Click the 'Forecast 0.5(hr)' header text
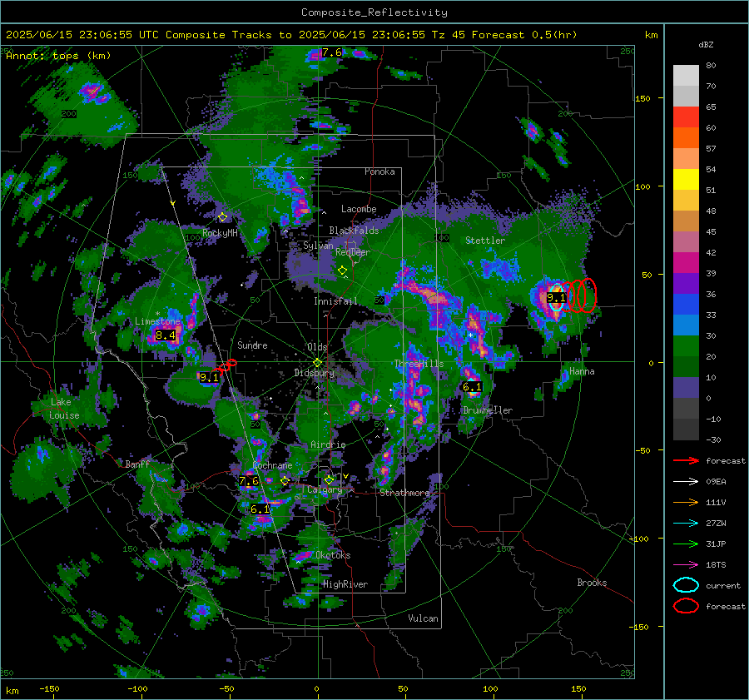The image size is (749, 700). (x=524, y=35)
